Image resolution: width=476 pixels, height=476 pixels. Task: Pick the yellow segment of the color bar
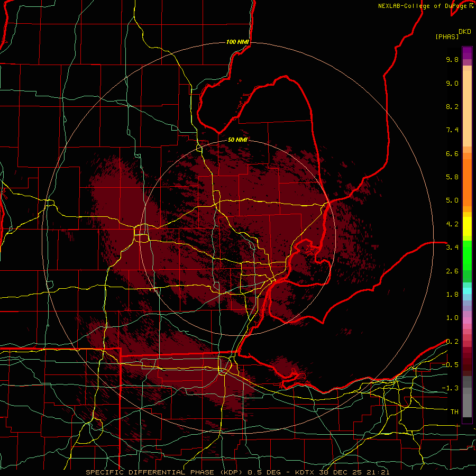467,226
